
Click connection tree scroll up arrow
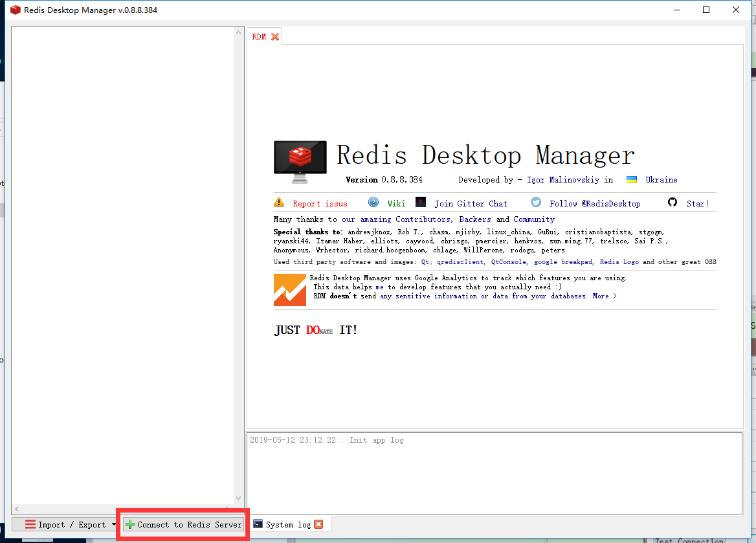point(238,32)
